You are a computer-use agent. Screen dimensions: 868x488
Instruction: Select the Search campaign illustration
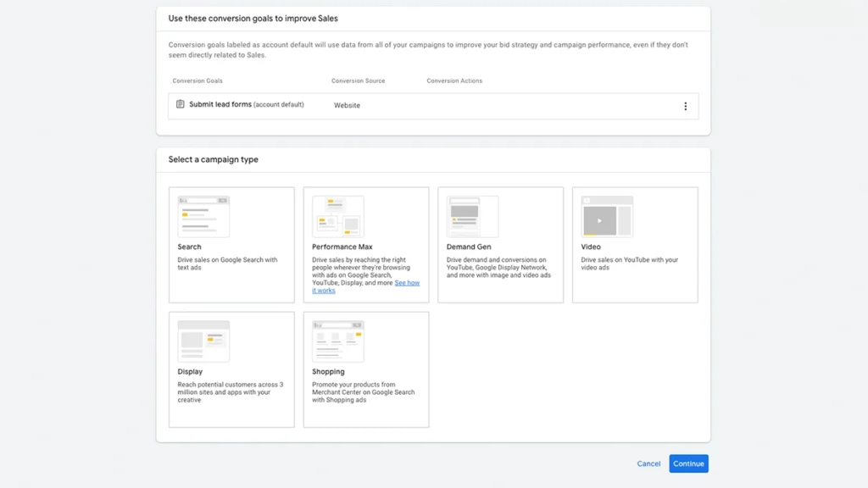[x=203, y=216]
